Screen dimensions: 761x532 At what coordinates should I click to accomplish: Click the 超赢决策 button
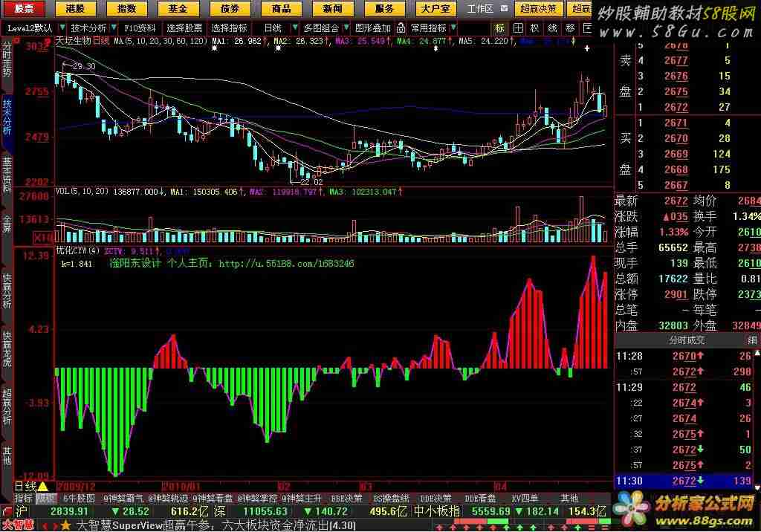pyautogui.click(x=538, y=9)
